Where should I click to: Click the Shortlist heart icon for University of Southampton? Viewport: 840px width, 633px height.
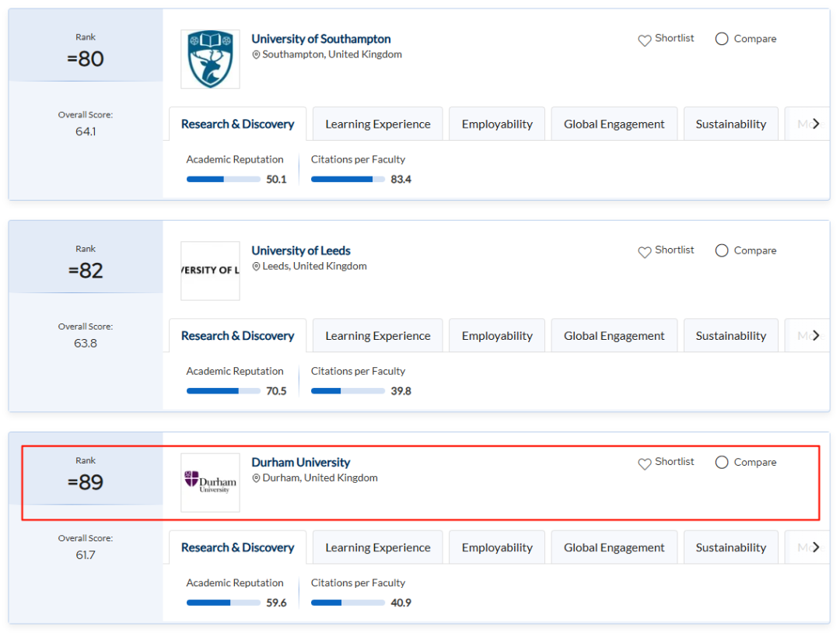(645, 40)
